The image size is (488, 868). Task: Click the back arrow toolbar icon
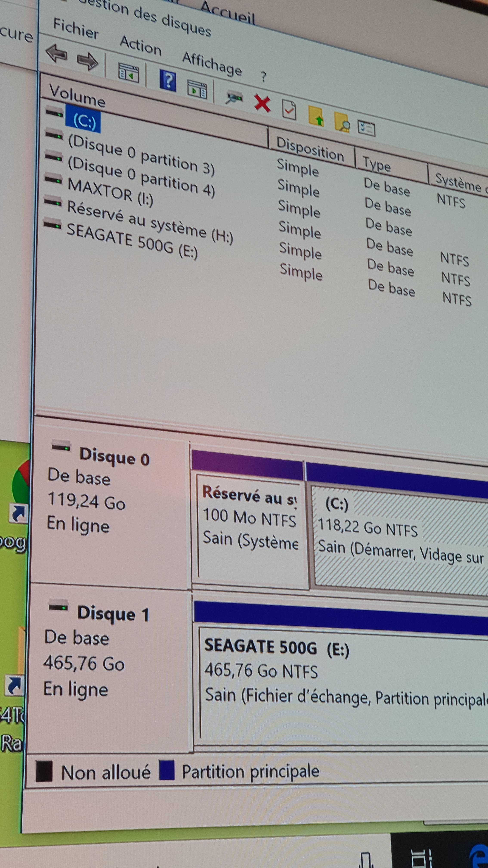click(56, 53)
